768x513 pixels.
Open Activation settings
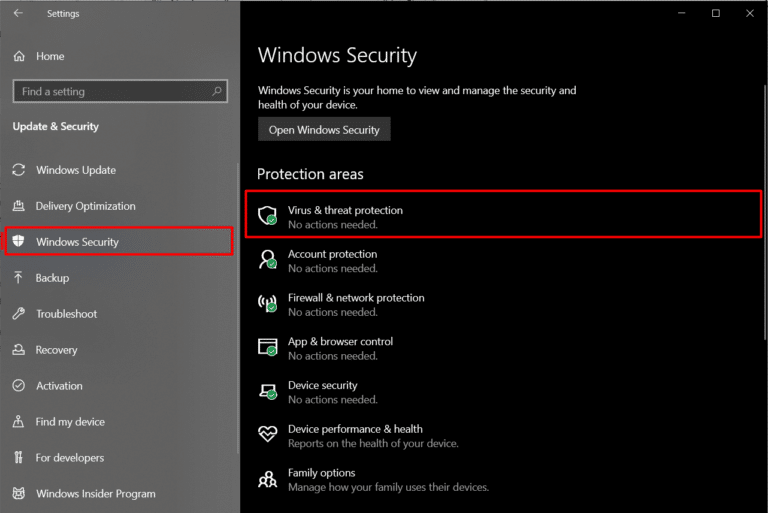coord(59,386)
